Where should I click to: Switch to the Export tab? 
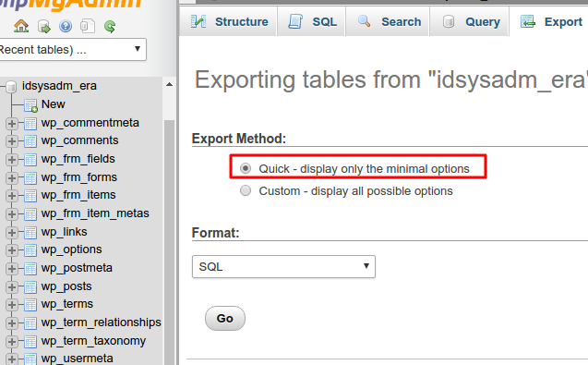[x=549, y=22]
